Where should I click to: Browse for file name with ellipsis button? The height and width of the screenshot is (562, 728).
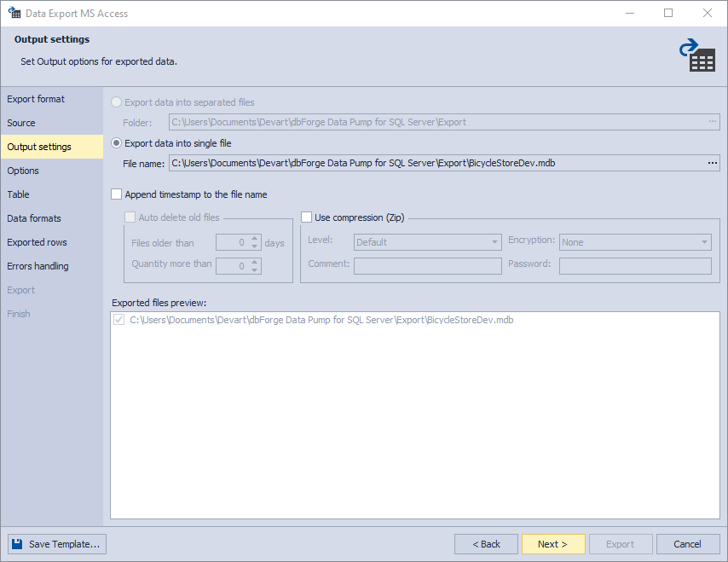click(x=713, y=163)
